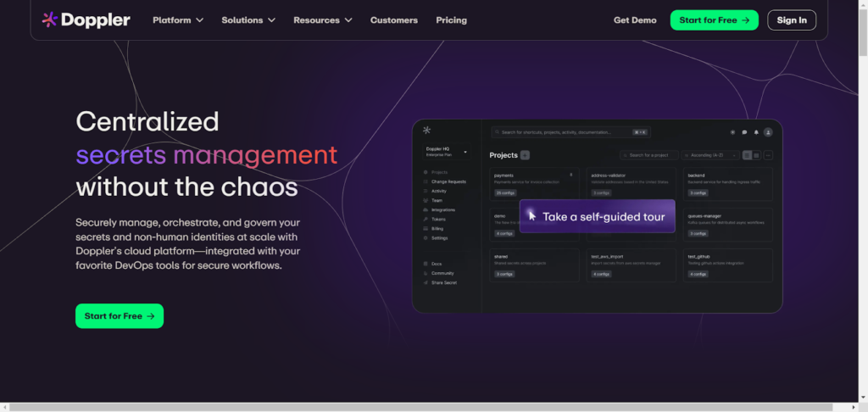Click the dashboard search shortcuts field

point(570,132)
